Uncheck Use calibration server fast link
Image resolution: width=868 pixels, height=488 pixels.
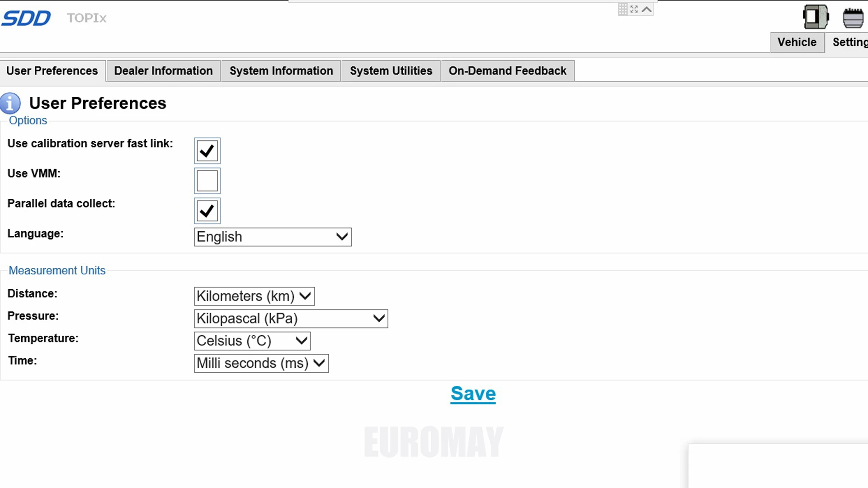[x=207, y=151]
